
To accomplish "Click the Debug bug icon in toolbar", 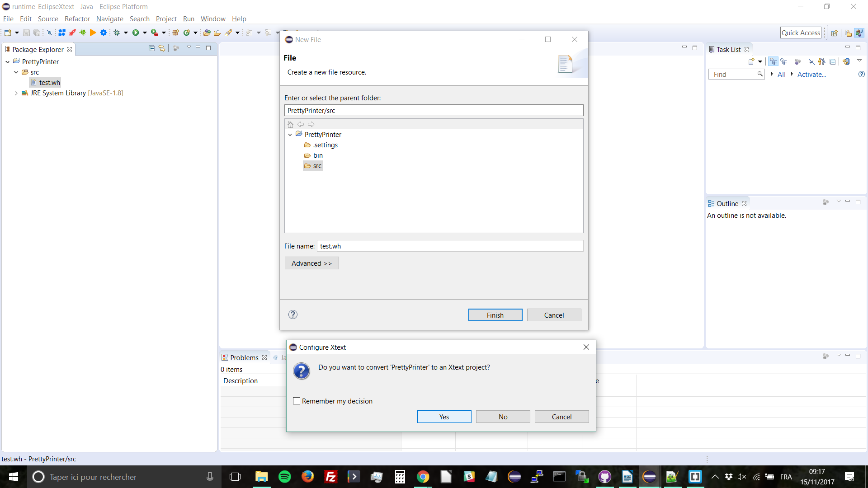I will pyautogui.click(x=117, y=33).
